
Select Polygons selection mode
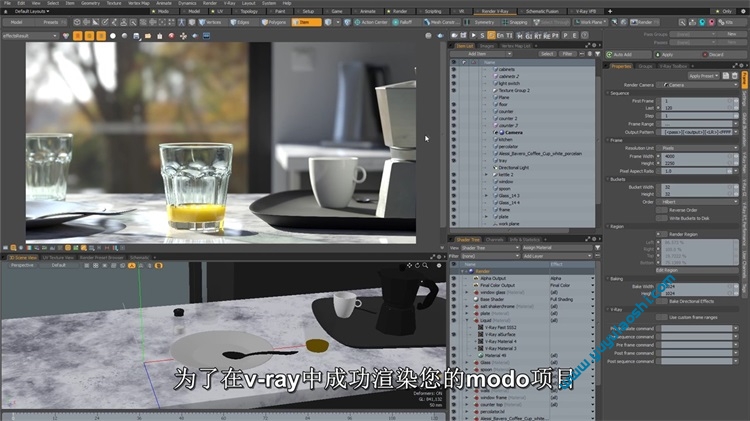coord(274,22)
